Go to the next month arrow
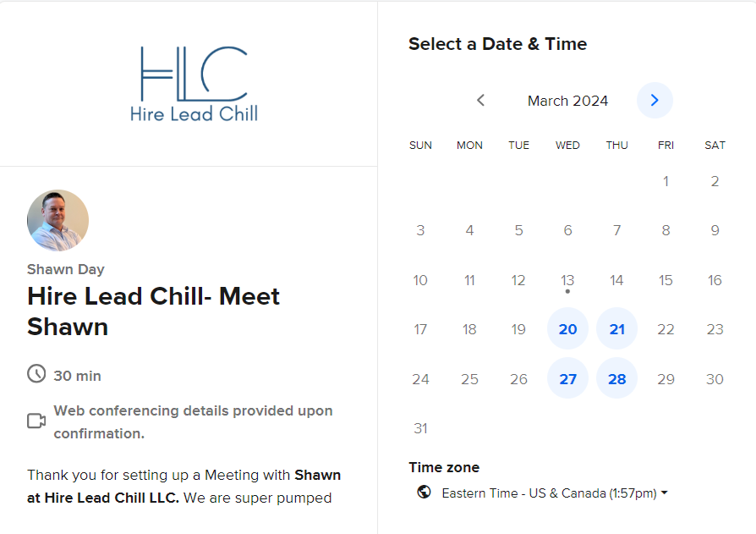 [655, 101]
